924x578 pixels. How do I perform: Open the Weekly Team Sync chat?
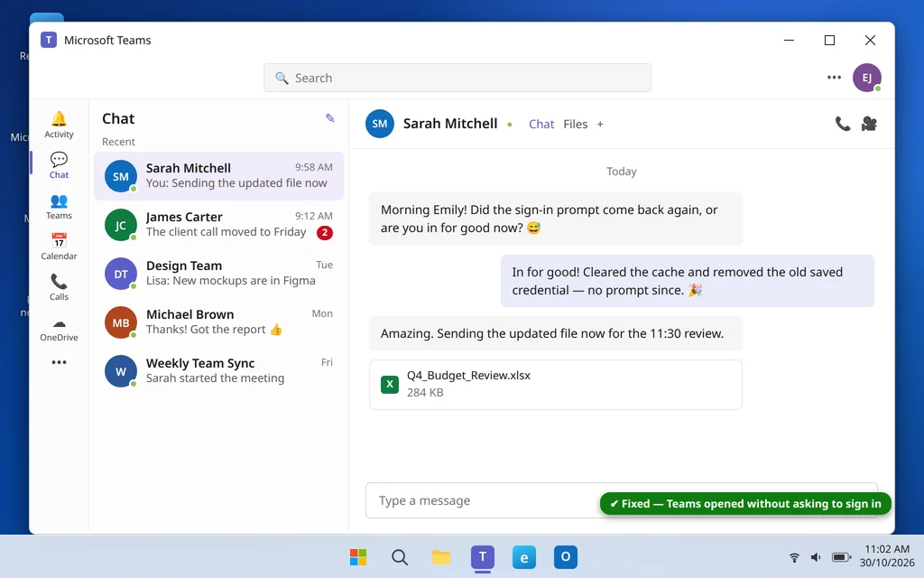[218, 371]
